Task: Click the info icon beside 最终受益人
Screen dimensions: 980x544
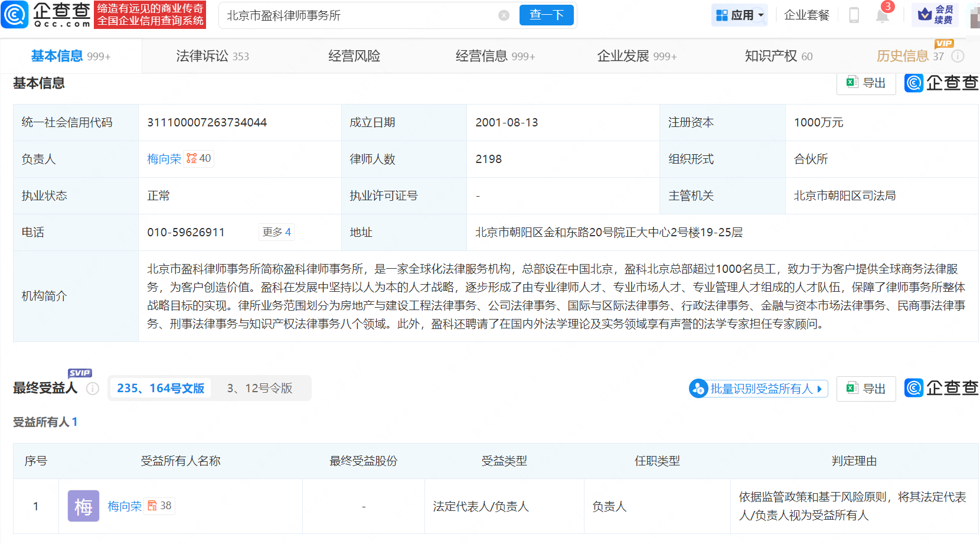Action: pyautogui.click(x=93, y=388)
